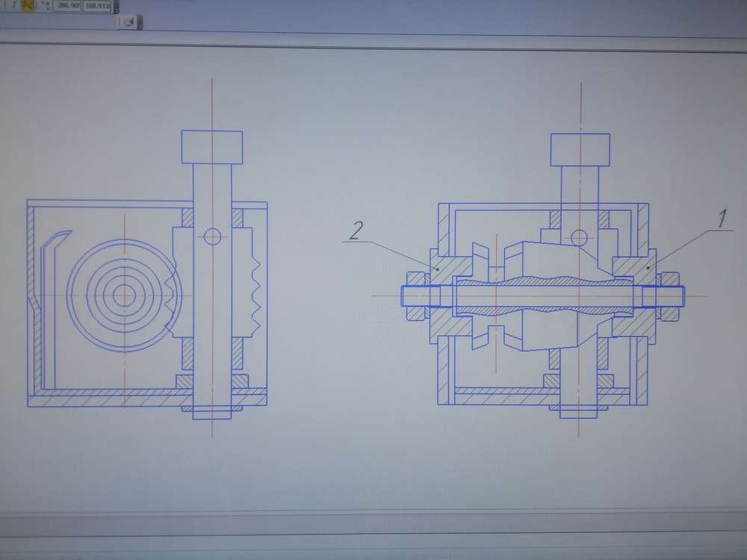Click the view orientation icon on floating toolbar
Image resolution: width=747 pixels, height=560 pixels.
tap(127, 23)
